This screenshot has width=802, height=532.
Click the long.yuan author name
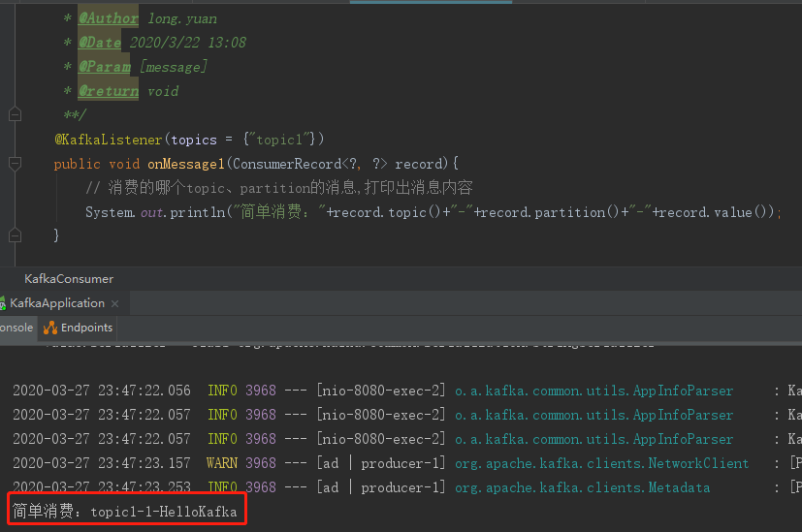tap(182, 19)
